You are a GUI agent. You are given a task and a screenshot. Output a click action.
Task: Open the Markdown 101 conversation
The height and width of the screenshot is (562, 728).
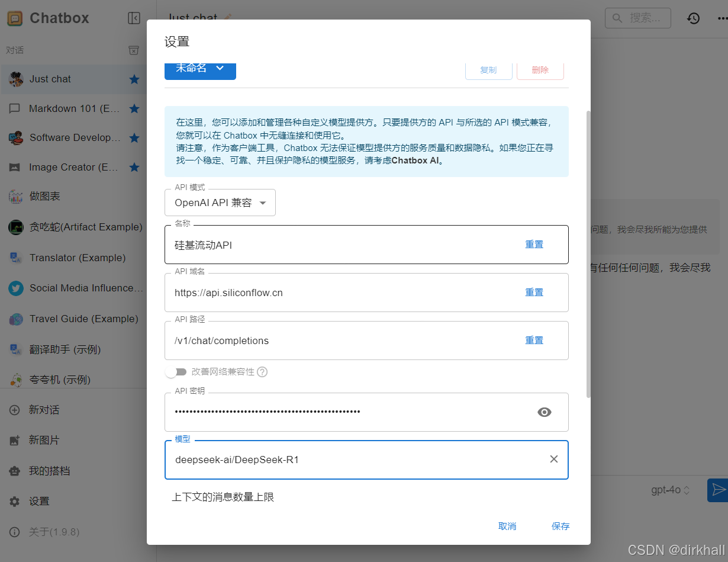click(73, 108)
